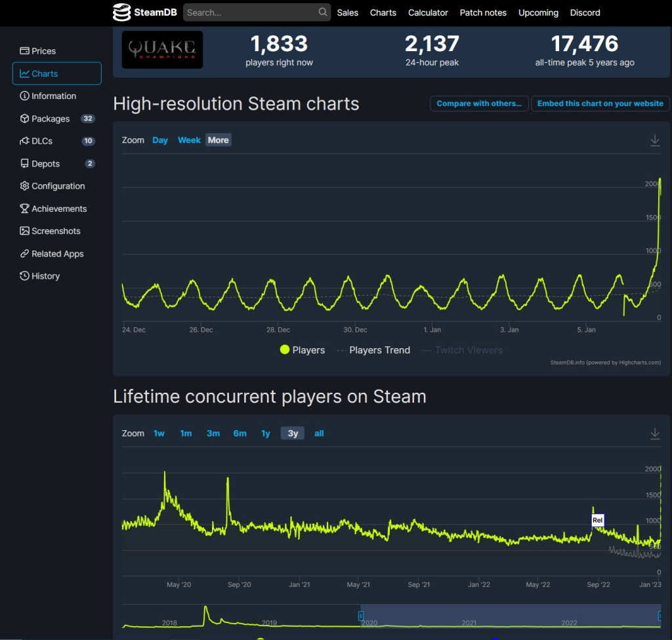The height and width of the screenshot is (640, 672).
Task: Set lifetime chart zoom to 3m
Action: [x=213, y=433]
